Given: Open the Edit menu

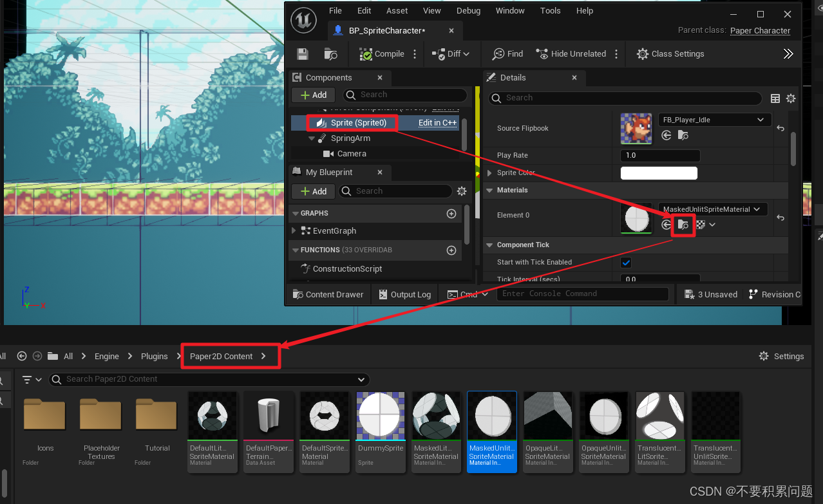Looking at the screenshot, I should click(364, 10).
